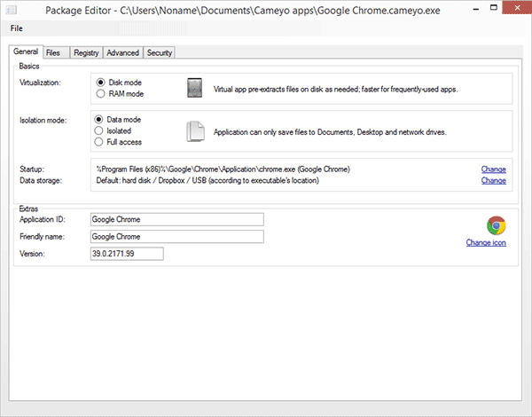Click the Change icon link

486,242
